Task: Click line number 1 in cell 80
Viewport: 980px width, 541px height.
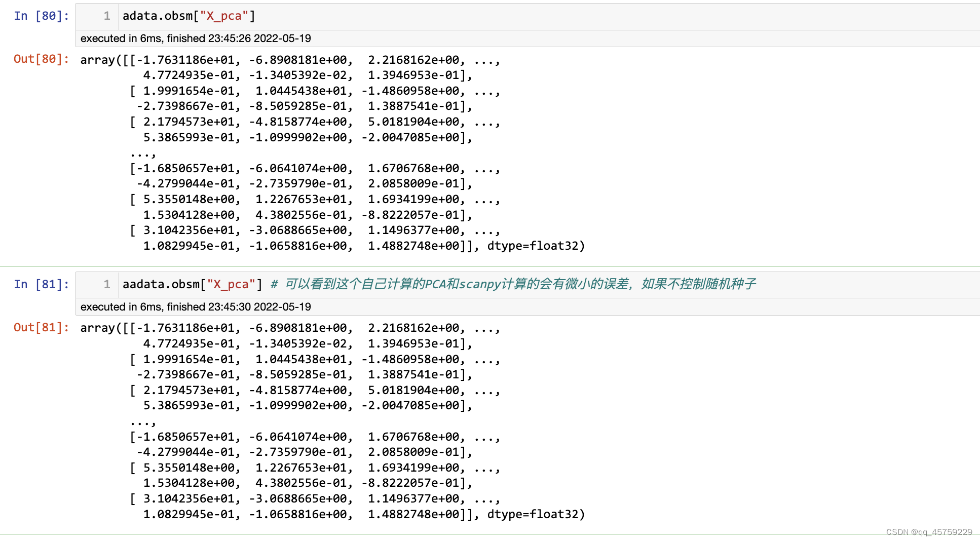Action: 106,15
